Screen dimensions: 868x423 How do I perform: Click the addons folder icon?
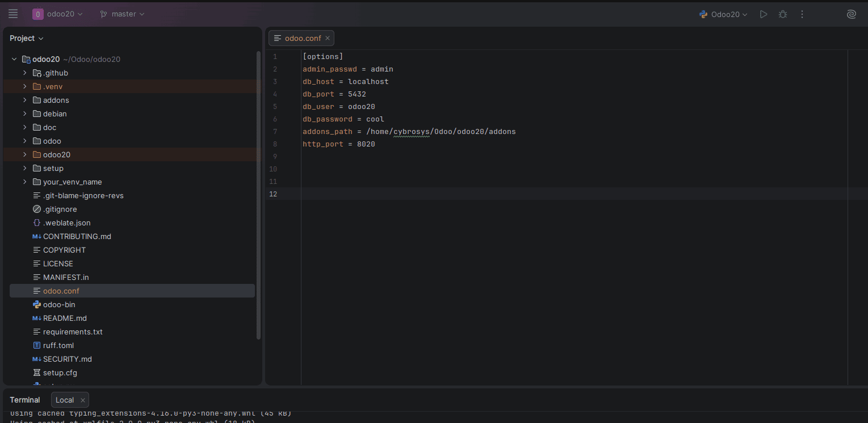click(x=37, y=100)
